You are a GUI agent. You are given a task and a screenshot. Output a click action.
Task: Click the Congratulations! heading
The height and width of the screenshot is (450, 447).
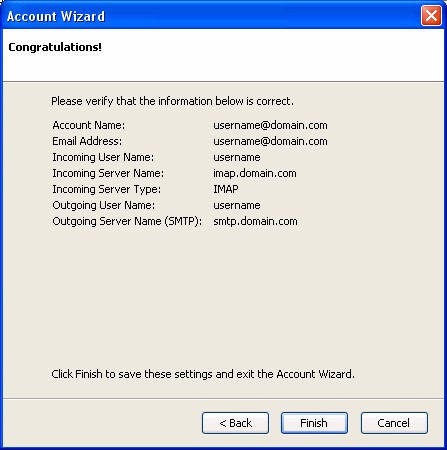55,47
